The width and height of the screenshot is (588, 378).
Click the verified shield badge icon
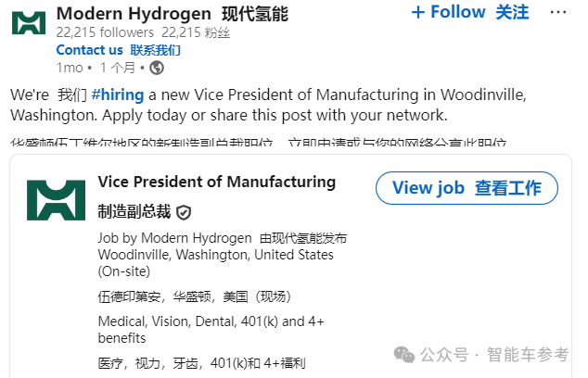tap(184, 212)
